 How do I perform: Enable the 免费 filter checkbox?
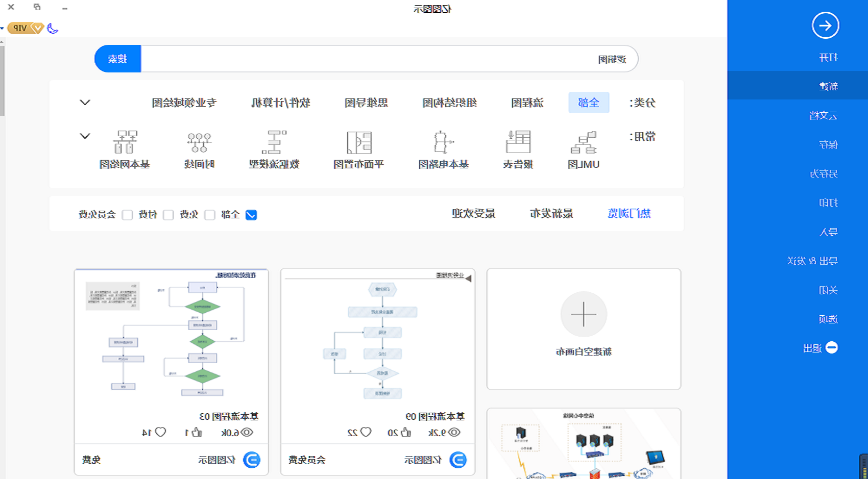point(209,215)
